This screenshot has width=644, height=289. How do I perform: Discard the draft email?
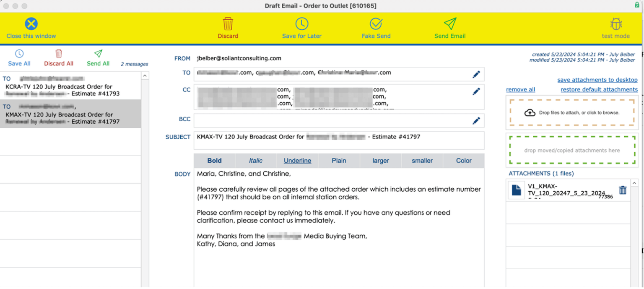228,27
